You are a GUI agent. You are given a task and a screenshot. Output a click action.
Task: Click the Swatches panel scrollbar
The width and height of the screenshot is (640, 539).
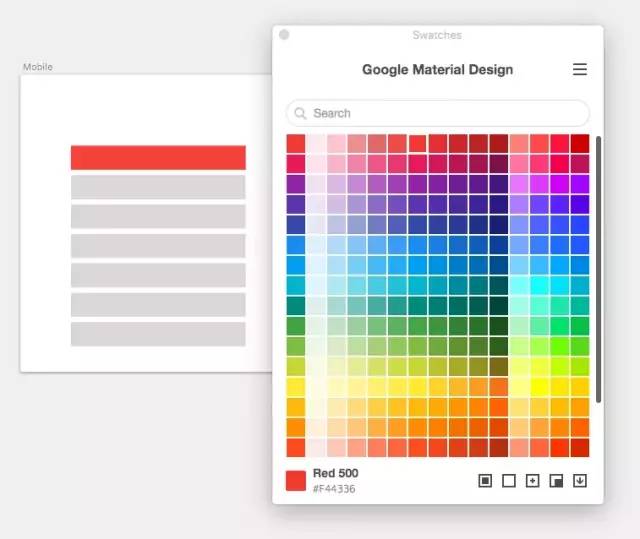(598, 269)
